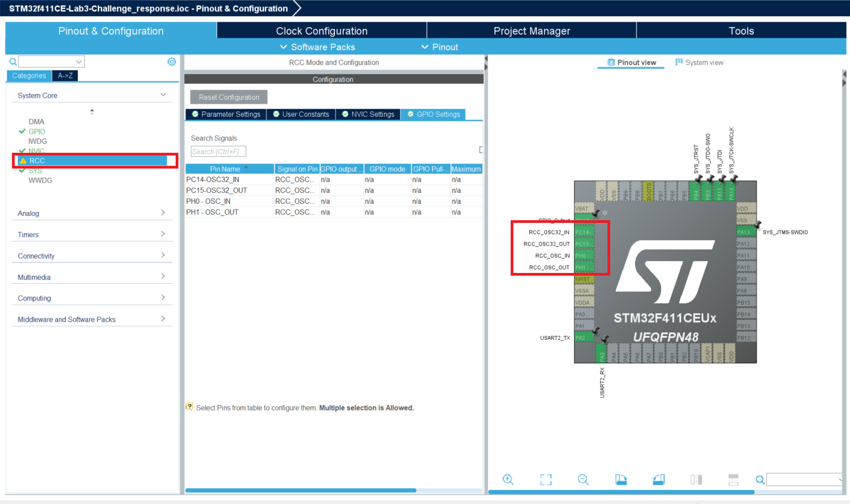Open the Clock Configuration tab
Image resolution: width=850 pixels, height=504 pixels.
(321, 31)
